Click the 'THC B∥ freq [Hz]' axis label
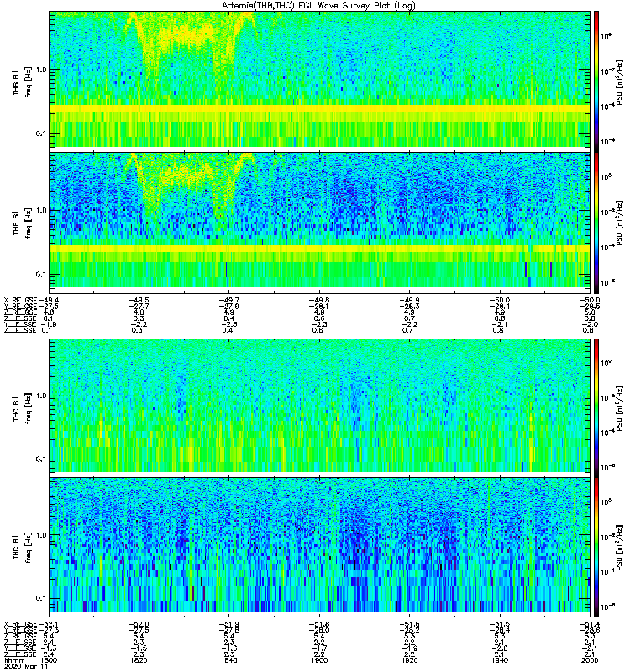Screen dimensions: 630x672 pos(22,547)
